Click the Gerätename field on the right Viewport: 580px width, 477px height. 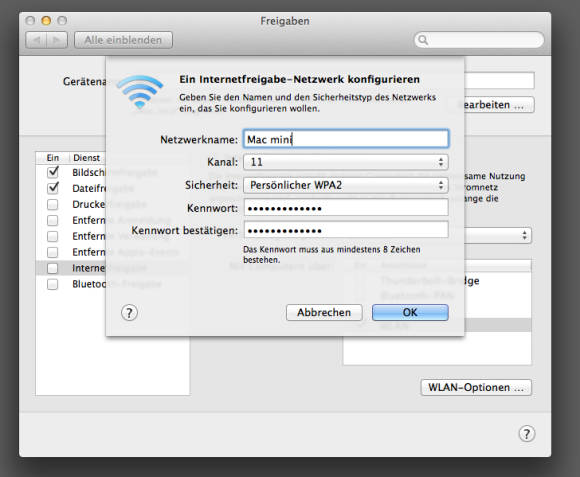tap(499, 81)
